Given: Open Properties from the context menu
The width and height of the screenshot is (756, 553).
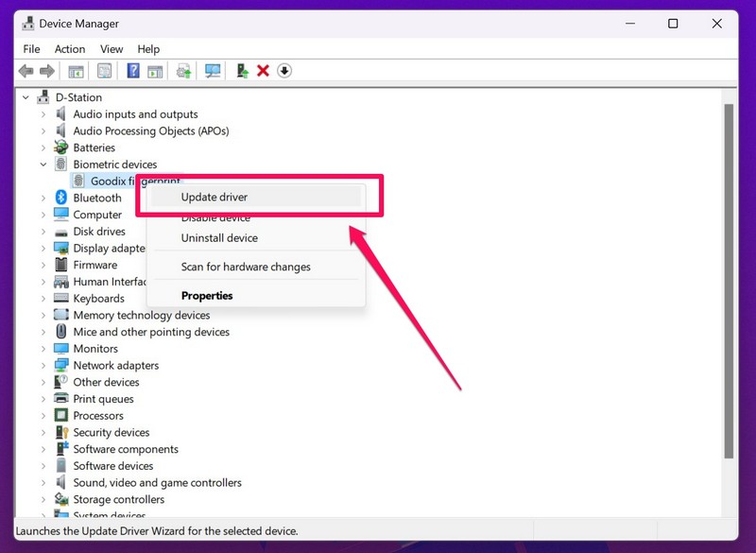Looking at the screenshot, I should (x=207, y=296).
